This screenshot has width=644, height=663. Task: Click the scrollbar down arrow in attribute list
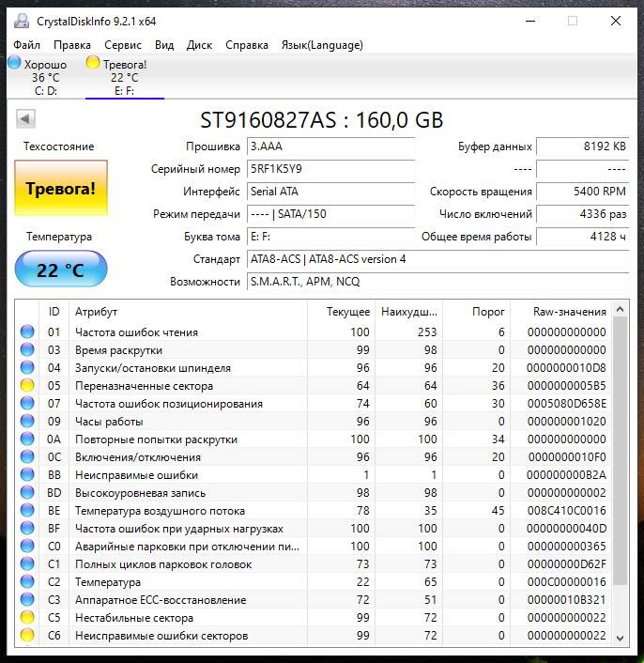pos(620,638)
